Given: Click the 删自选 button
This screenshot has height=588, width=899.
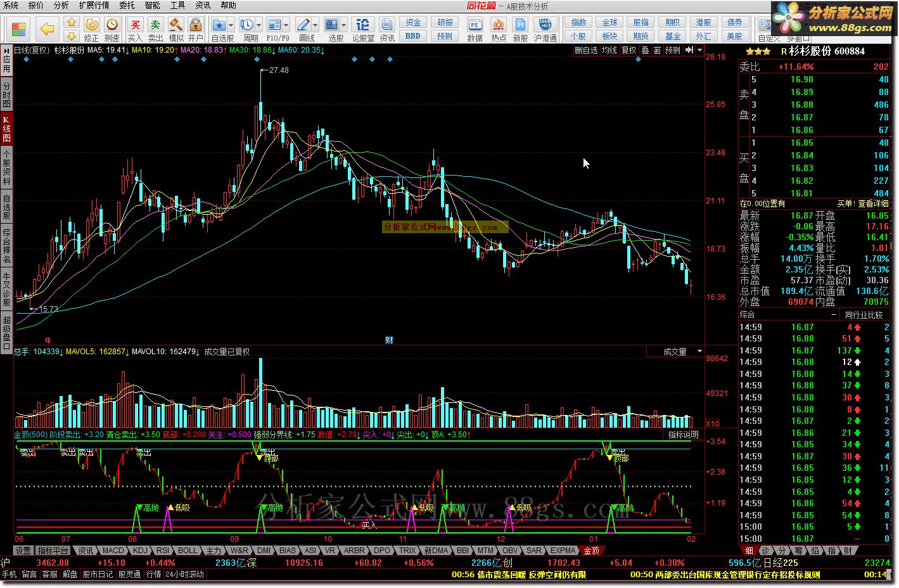Looking at the screenshot, I should (585, 50).
